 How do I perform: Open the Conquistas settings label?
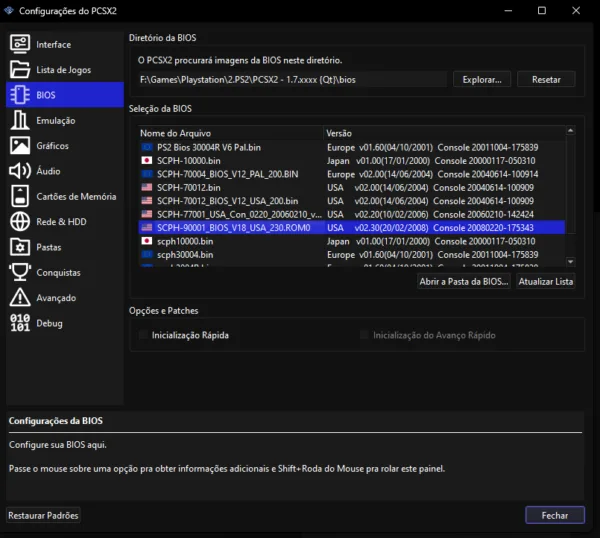pyautogui.click(x=58, y=272)
